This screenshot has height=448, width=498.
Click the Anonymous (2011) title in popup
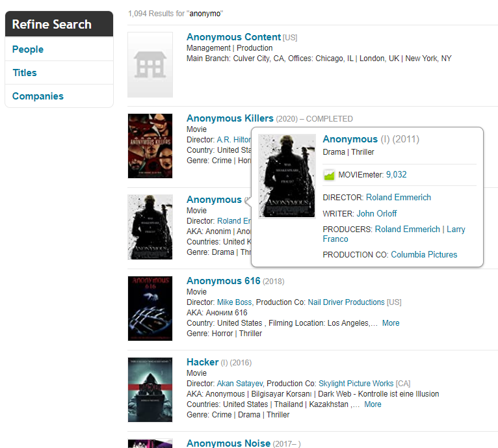pyautogui.click(x=350, y=139)
